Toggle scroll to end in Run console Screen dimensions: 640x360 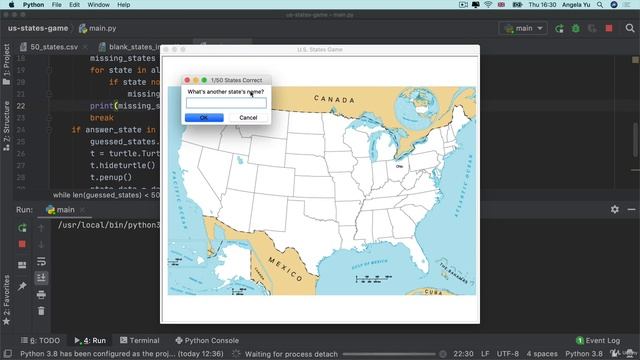41,278
